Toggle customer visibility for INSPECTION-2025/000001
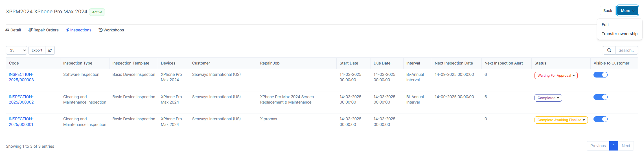The width and height of the screenshot is (644, 159). [x=600, y=119]
